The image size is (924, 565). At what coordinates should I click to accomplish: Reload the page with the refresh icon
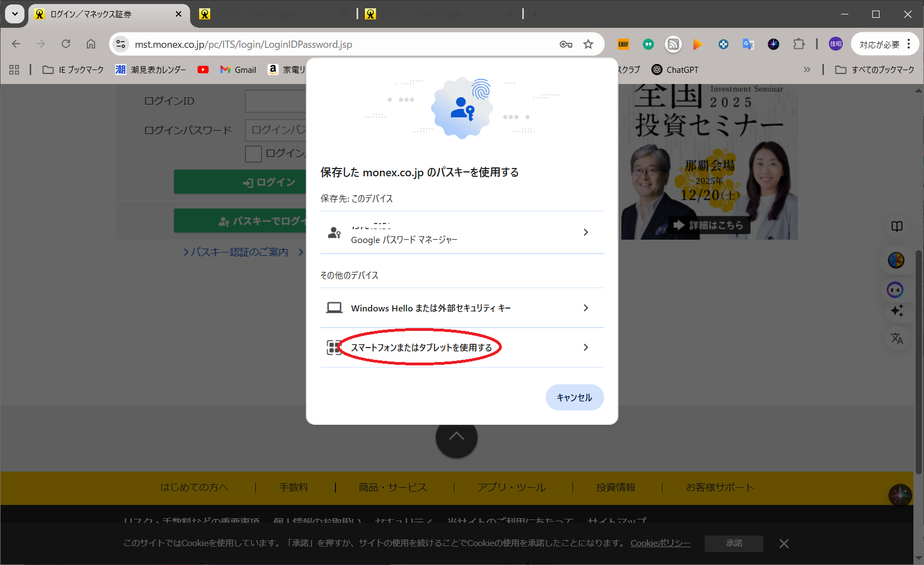coord(66,44)
